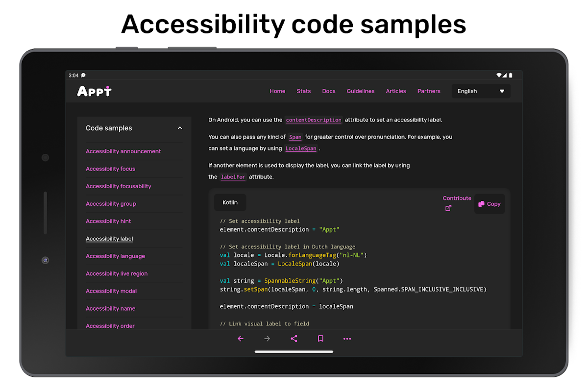Image resolution: width=588 pixels, height=392 pixels.
Task: Click the Appt logo
Action: tap(94, 91)
